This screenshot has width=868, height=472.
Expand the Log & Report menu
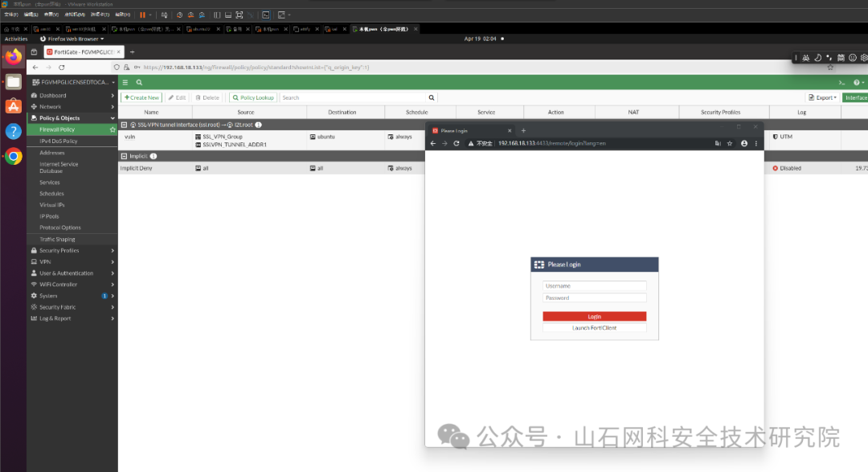point(72,318)
